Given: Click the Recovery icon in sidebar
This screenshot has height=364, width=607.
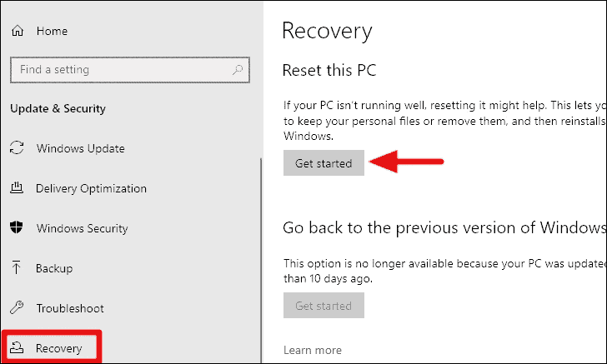Looking at the screenshot, I should [17, 347].
